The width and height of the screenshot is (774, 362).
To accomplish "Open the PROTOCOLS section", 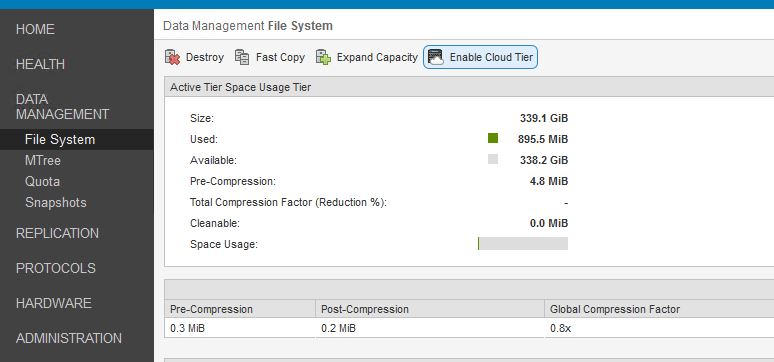I will pos(56,268).
